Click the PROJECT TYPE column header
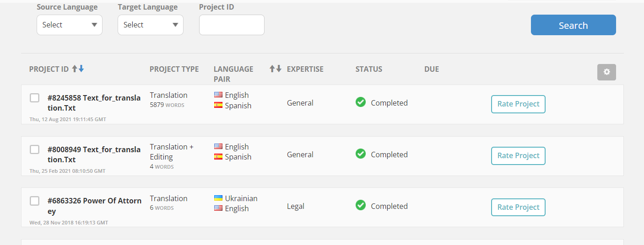644x245 pixels. [174, 69]
